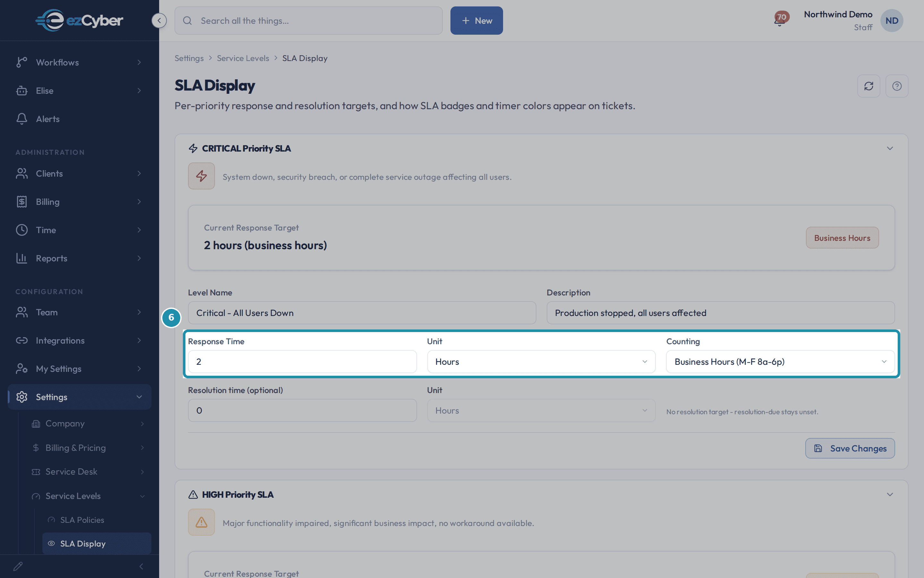The height and width of the screenshot is (578, 924).
Task: Go to Service Levels breadcrumb link
Action: pos(243,58)
